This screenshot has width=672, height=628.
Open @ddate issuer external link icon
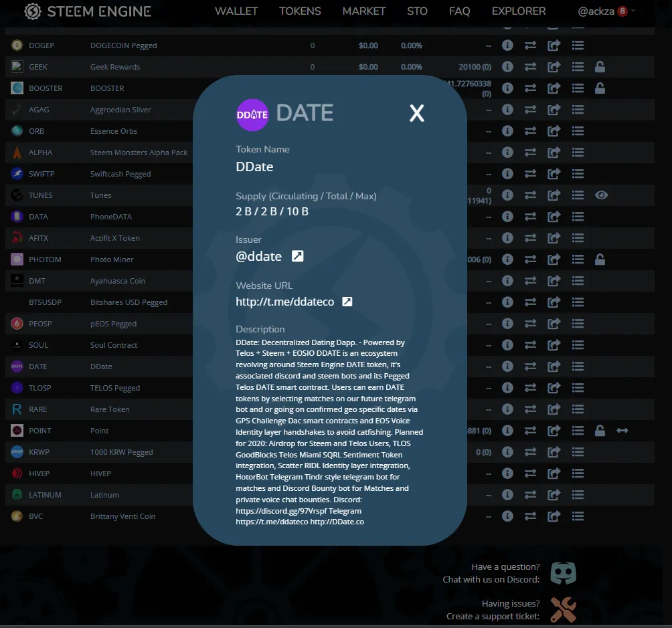[297, 256]
